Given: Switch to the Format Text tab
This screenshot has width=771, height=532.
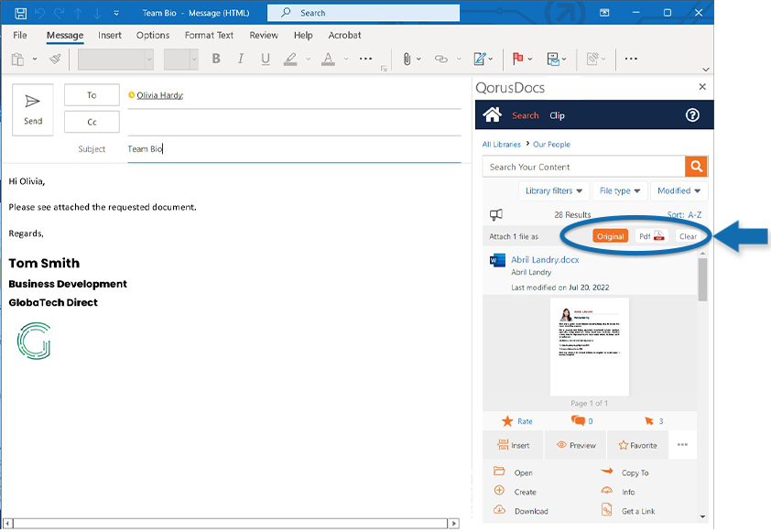Looking at the screenshot, I should point(209,36).
